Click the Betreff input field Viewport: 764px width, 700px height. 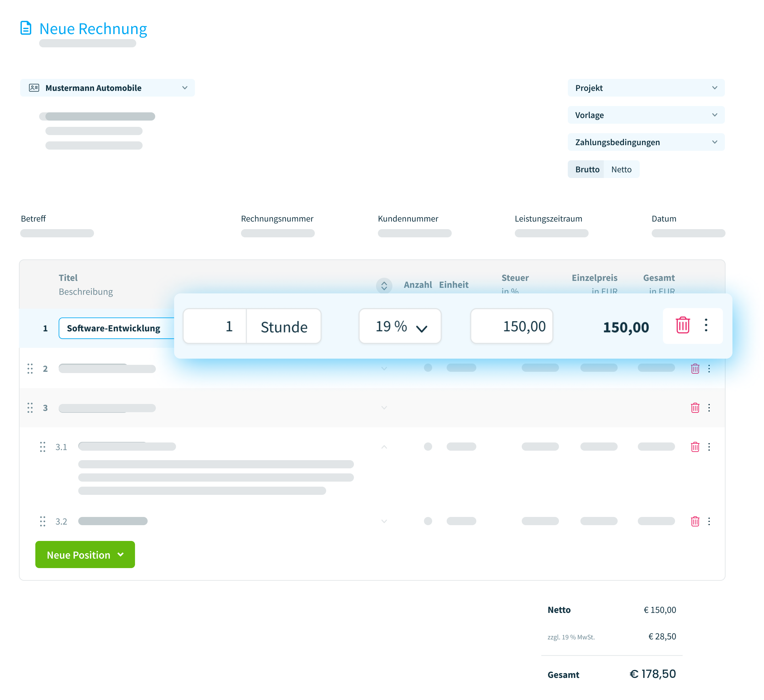pyautogui.click(x=57, y=233)
